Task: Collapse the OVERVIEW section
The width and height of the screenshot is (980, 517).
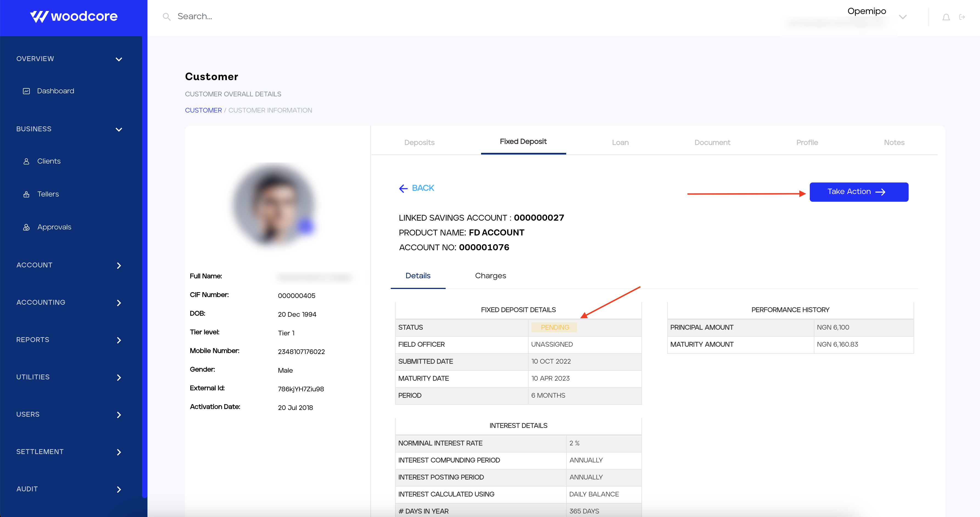Action: pos(119,59)
